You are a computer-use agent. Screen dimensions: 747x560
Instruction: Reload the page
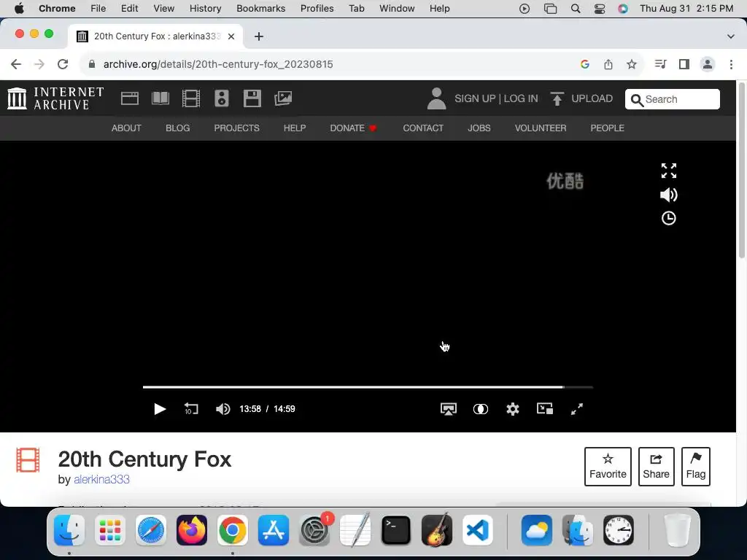(63, 64)
